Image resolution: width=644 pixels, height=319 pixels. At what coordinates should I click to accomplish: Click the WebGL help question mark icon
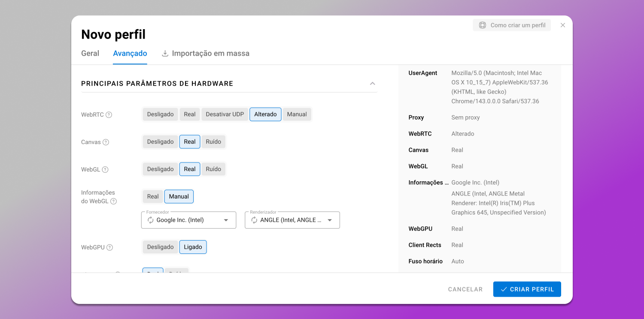pos(105,170)
